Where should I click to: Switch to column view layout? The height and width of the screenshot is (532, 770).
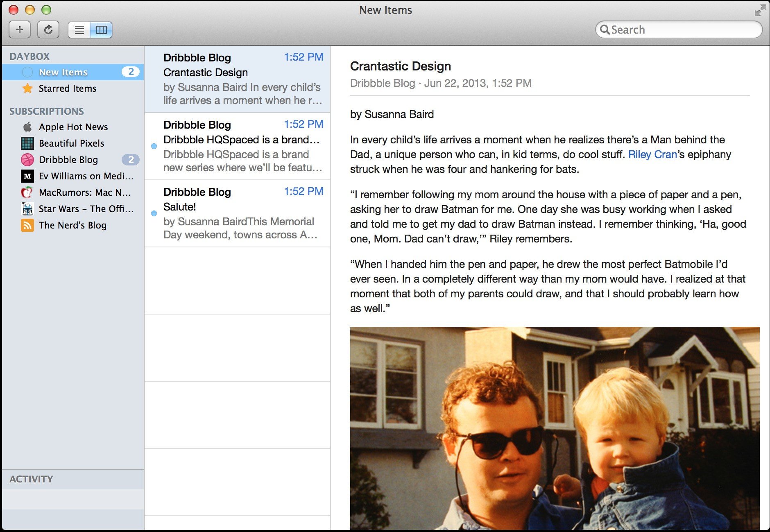coord(101,29)
